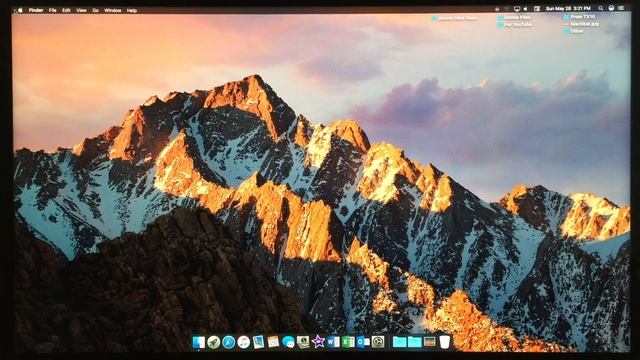Open Spotlight search magnifier icon
The width and height of the screenshot is (640, 360).
(601, 8)
